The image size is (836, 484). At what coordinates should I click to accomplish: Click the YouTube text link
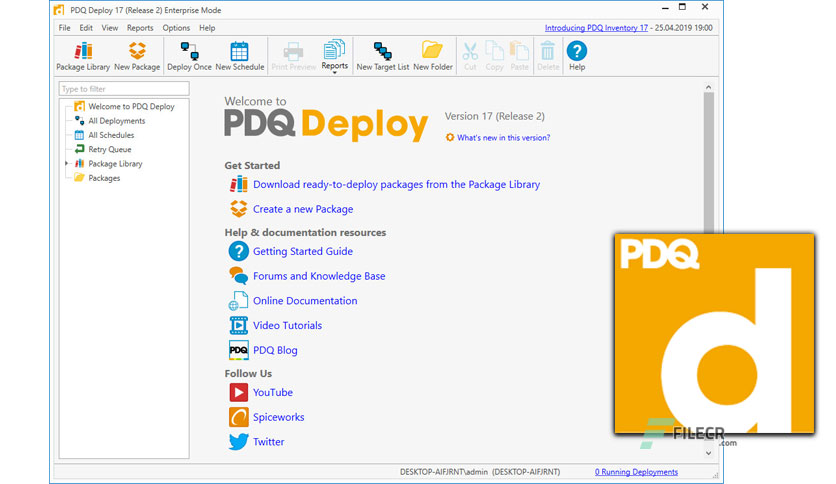tap(272, 392)
